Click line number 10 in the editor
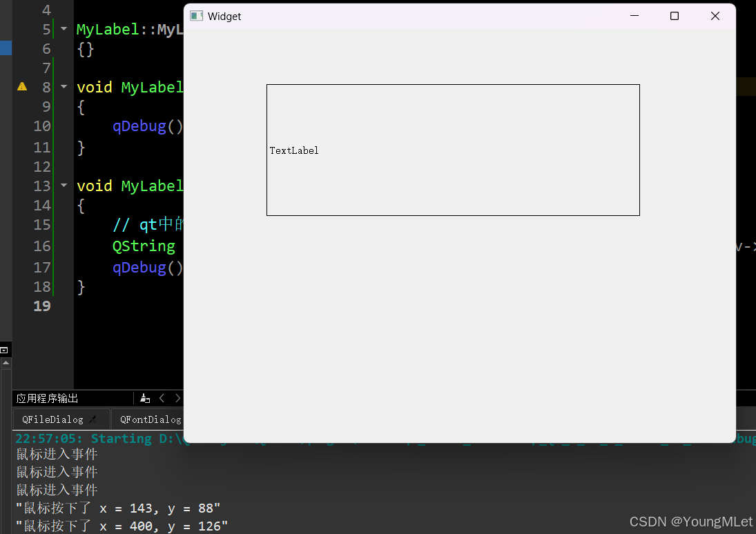 tap(42, 126)
